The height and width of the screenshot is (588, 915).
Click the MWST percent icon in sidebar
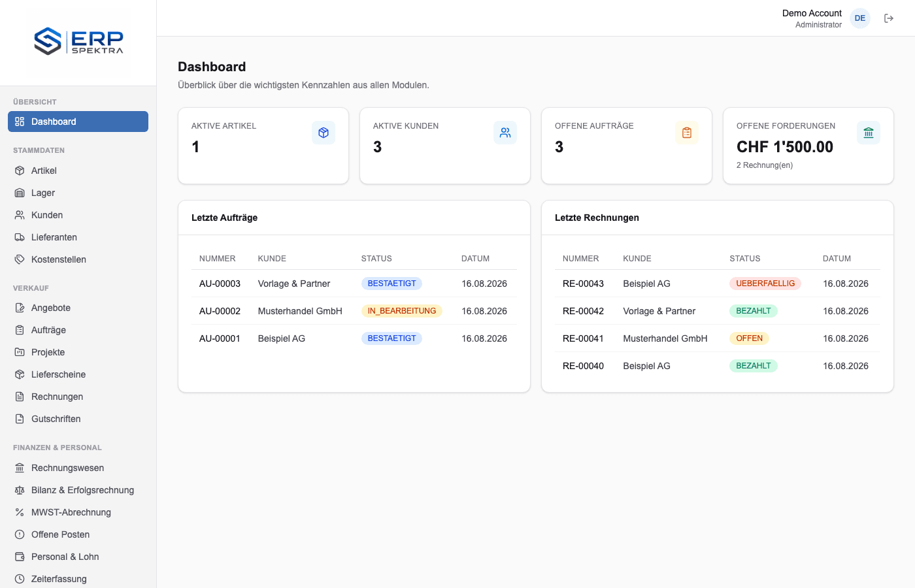point(20,512)
